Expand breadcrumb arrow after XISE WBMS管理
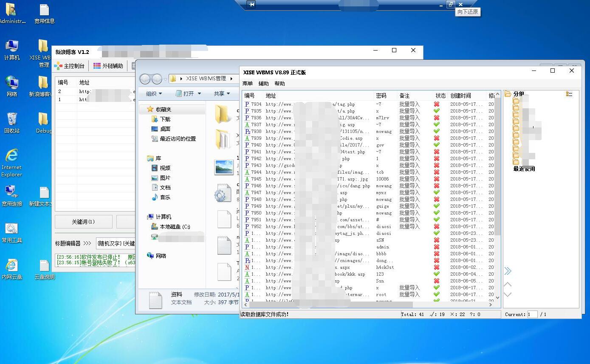The image size is (590, 364). 231,79
